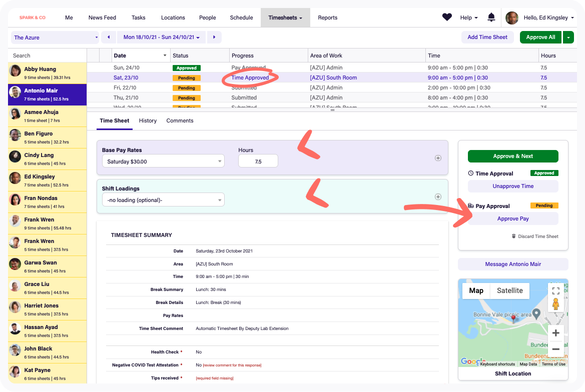Sort by the Date column dropdown arrow
The height and width of the screenshot is (392, 585).
pos(165,55)
